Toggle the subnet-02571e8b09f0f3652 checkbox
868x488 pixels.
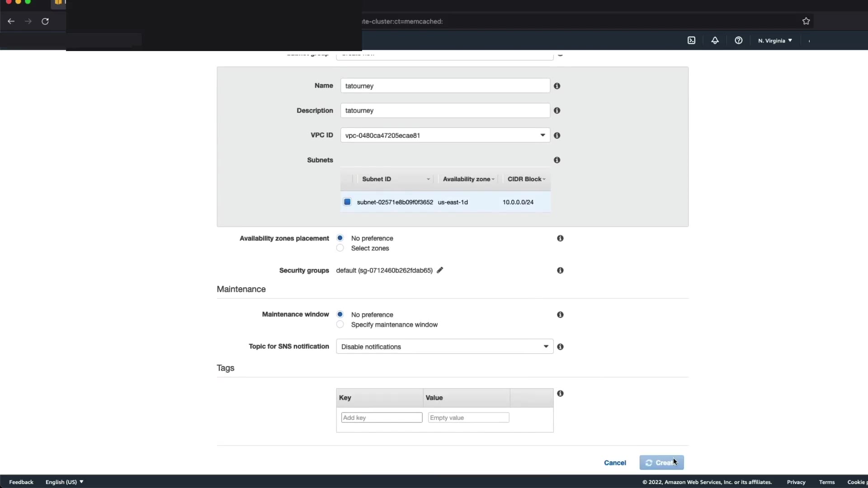(347, 202)
